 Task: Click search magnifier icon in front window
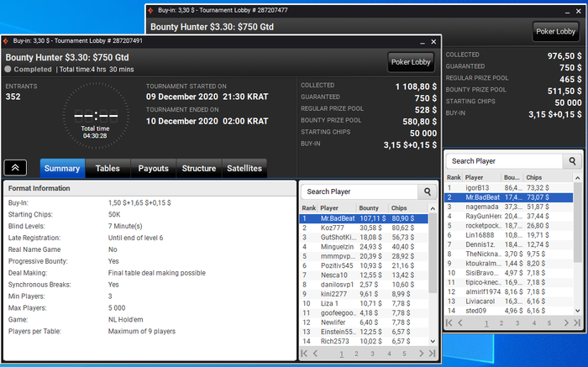[x=428, y=191]
